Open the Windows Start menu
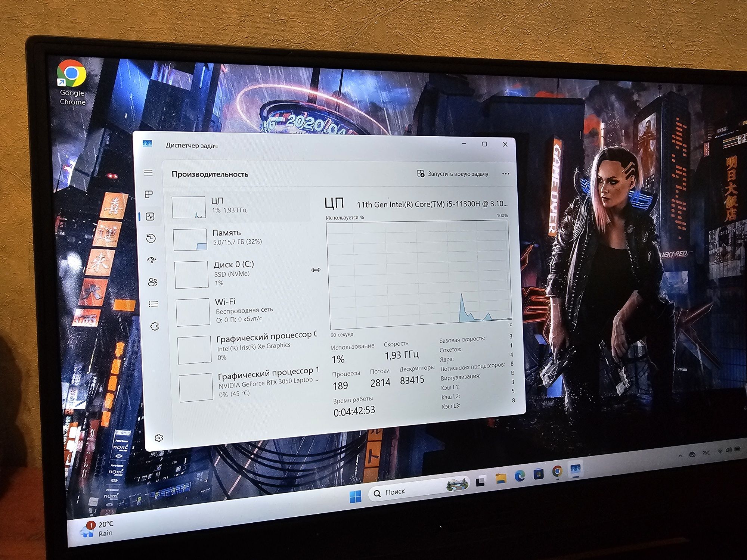Screen dimensions: 747x560 pyautogui.click(x=355, y=497)
